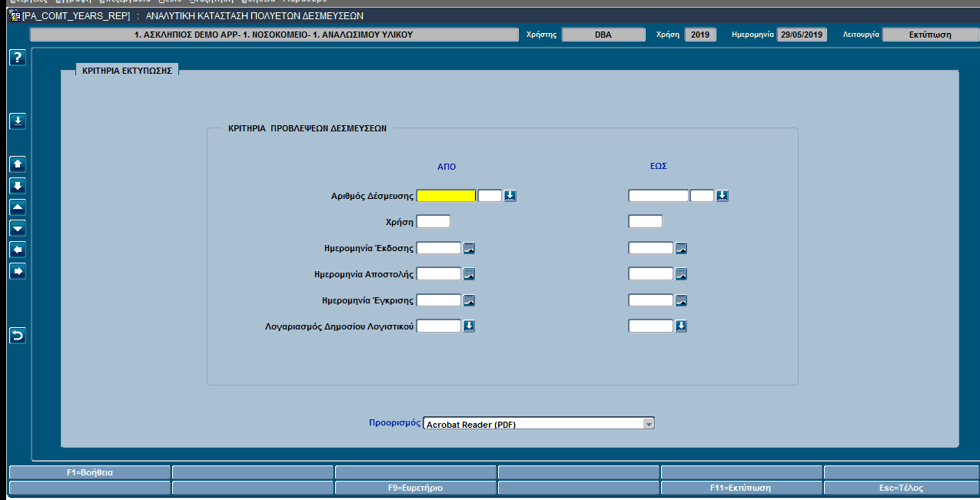Click the right arrow navigation icon

point(18,271)
